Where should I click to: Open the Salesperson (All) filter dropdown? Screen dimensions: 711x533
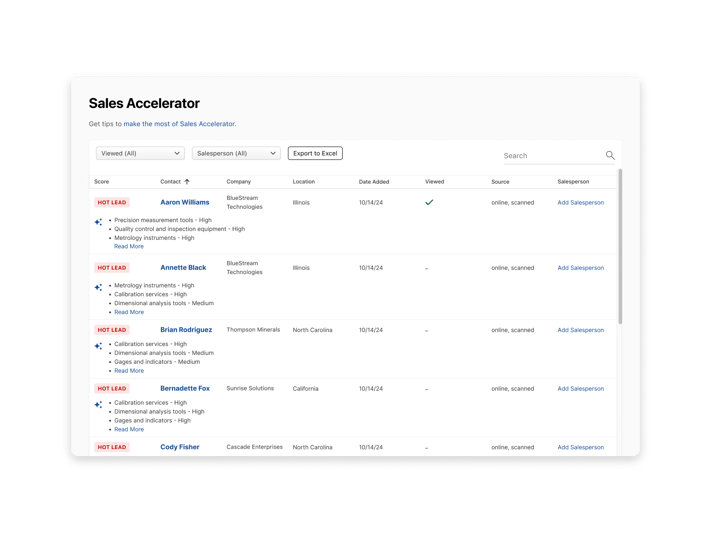236,154
